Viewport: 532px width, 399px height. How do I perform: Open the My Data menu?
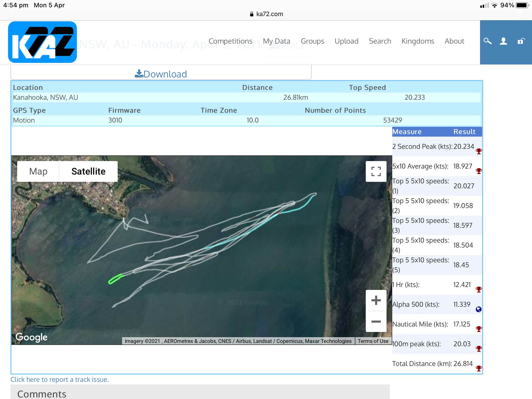(276, 41)
